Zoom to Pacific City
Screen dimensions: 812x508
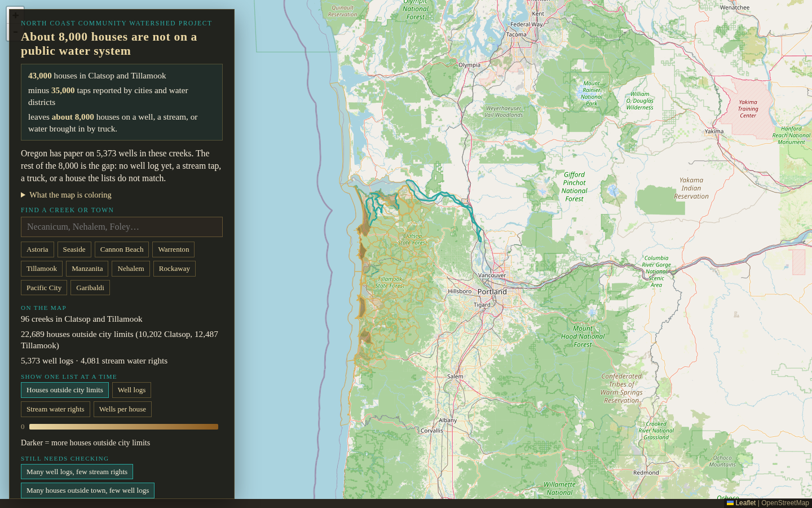(x=44, y=288)
